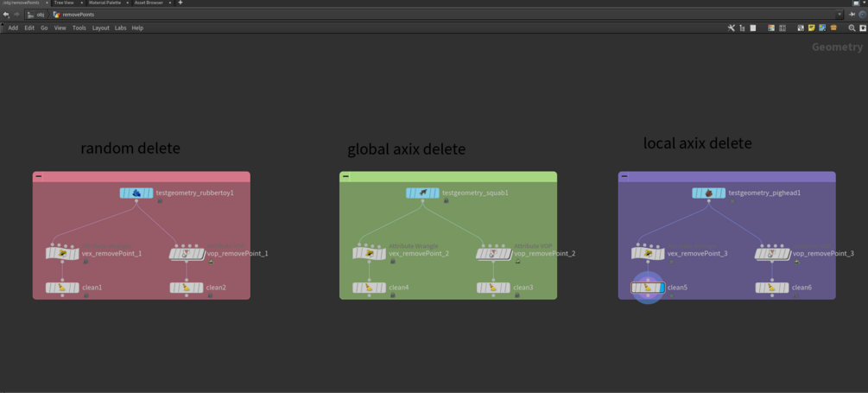868x393 pixels.
Task: Open the Edit menu
Action: tap(29, 28)
